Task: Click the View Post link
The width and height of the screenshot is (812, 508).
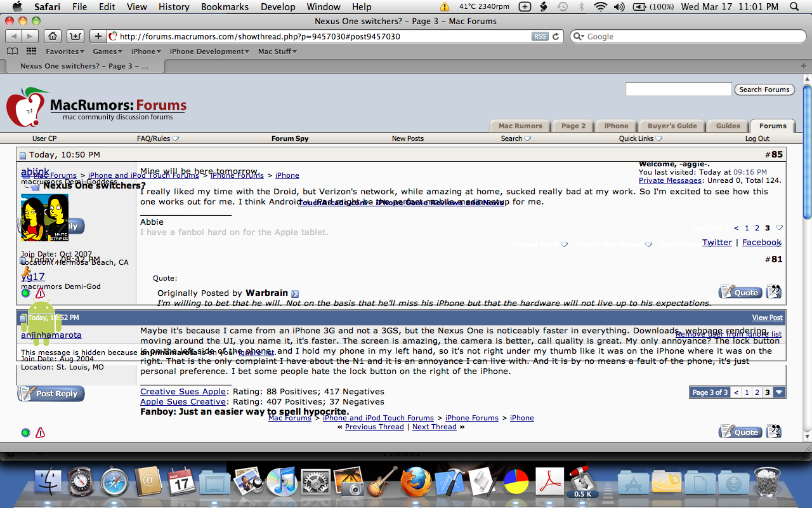Action: point(768,317)
